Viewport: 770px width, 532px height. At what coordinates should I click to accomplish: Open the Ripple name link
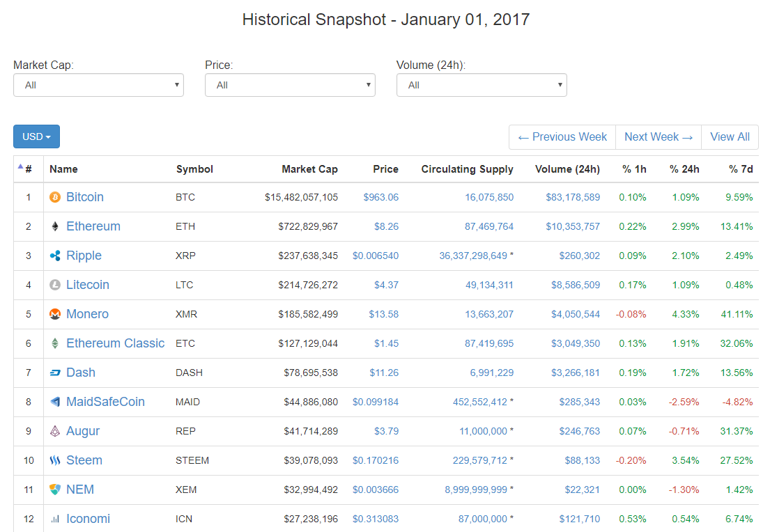click(84, 256)
